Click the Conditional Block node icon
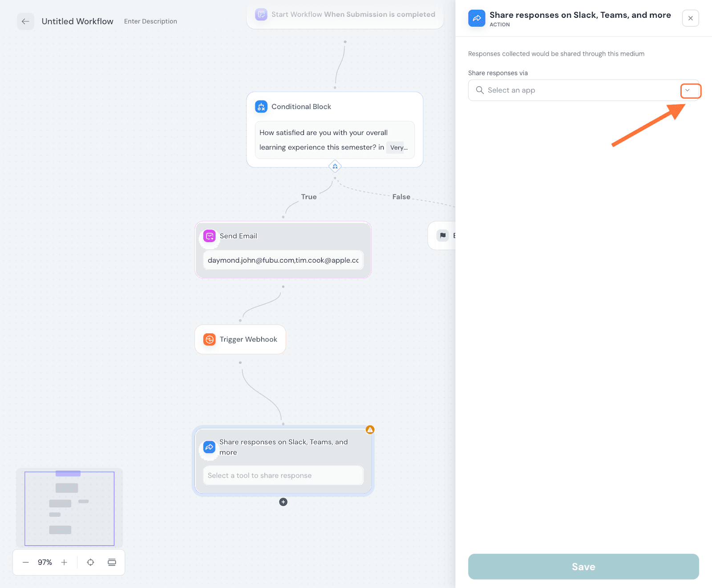The image size is (712, 588). pyautogui.click(x=261, y=107)
